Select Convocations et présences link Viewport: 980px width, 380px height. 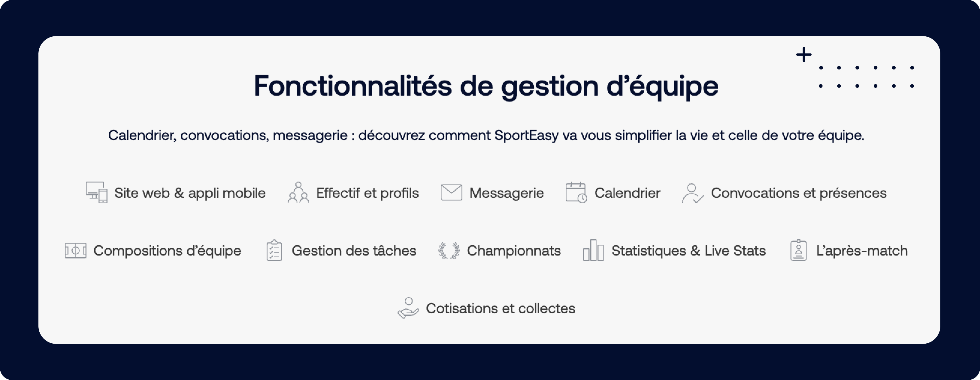[799, 193]
